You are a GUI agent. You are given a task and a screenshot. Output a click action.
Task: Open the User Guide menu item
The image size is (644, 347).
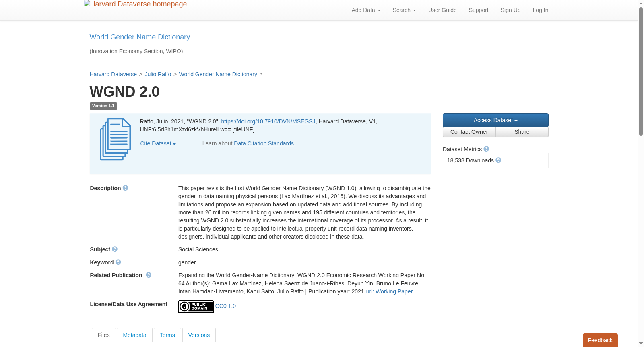[442, 10]
